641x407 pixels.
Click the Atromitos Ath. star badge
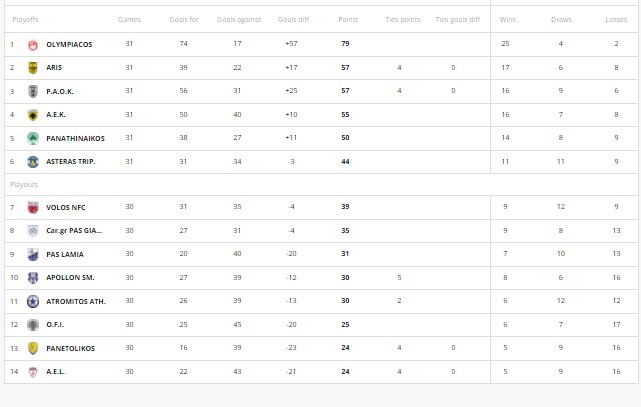[32, 300]
